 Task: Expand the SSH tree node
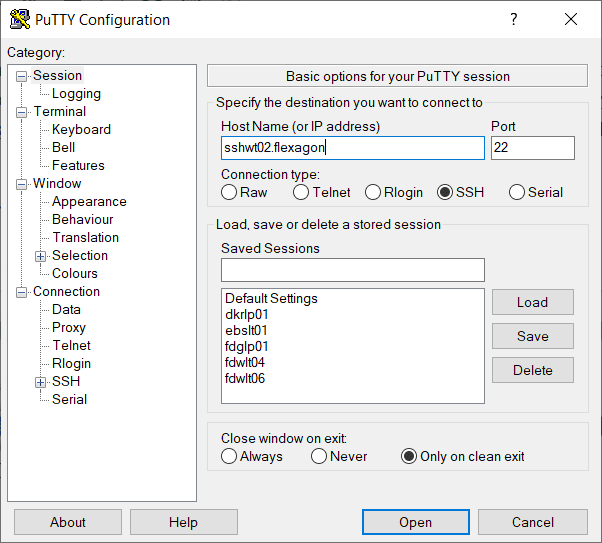click(x=40, y=382)
